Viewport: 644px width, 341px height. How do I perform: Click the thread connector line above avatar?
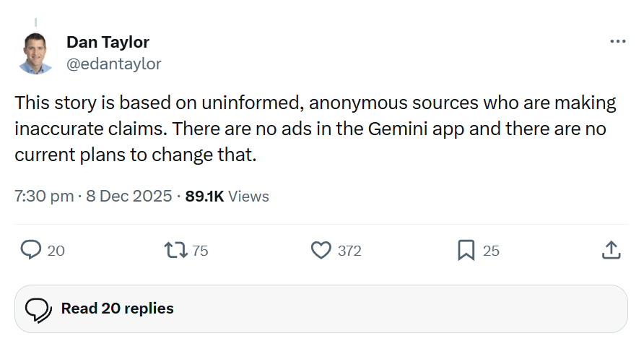click(x=35, y=22)
